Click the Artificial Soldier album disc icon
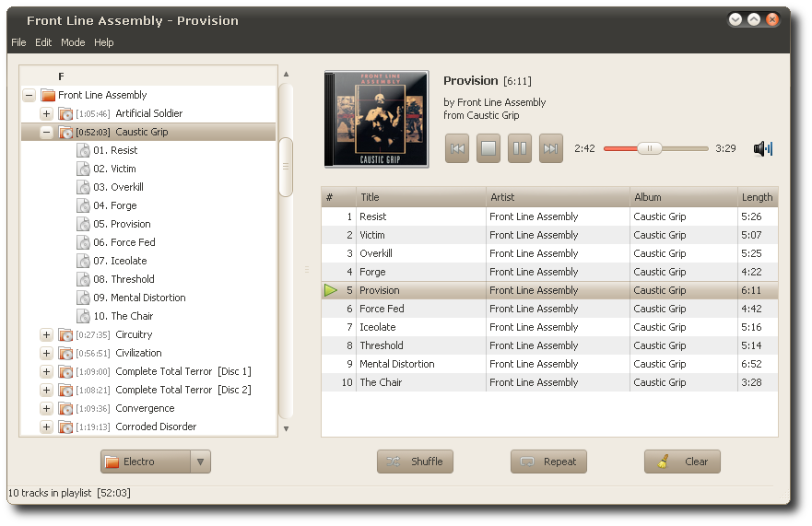 point(65,113)
